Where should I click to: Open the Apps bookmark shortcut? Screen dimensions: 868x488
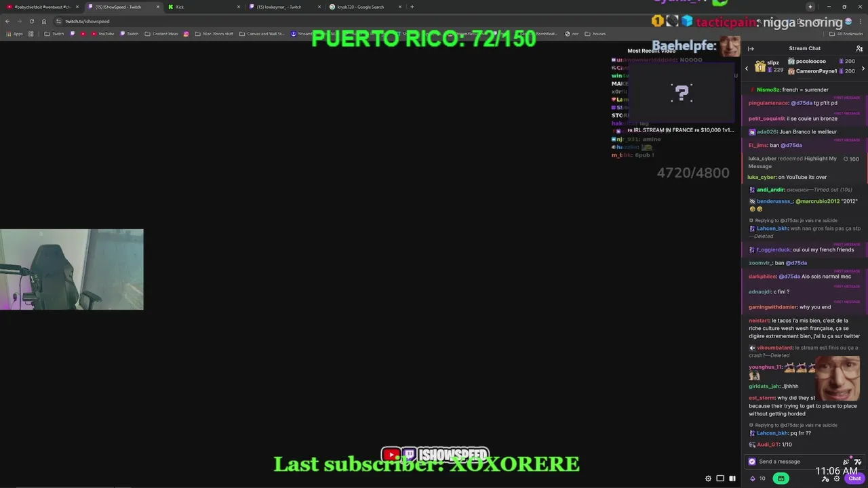(x=14, y=34)
